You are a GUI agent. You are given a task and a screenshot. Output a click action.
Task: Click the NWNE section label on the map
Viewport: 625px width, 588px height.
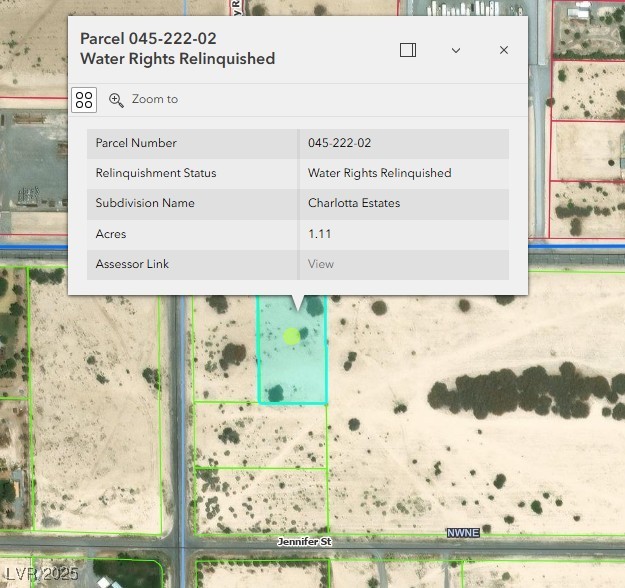[463, 533]
